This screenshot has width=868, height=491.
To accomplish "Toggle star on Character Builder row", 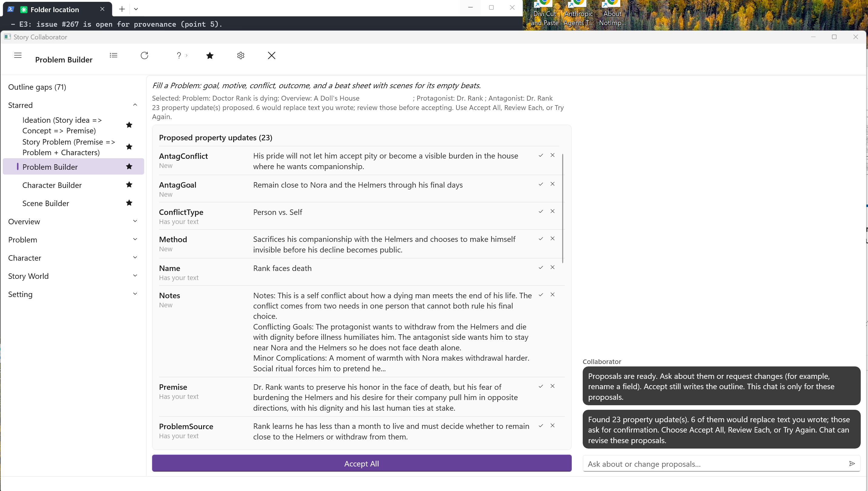I will (129, 185).
